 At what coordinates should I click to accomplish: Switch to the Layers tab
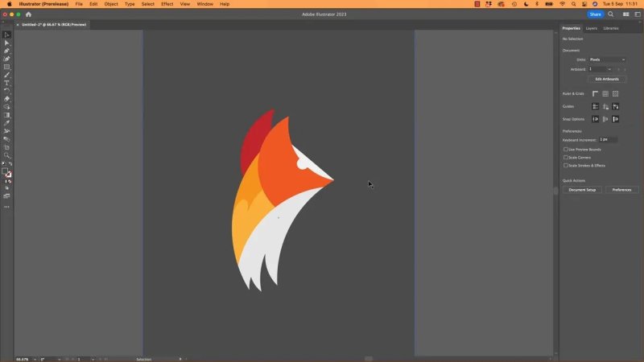tap(592, 28)
